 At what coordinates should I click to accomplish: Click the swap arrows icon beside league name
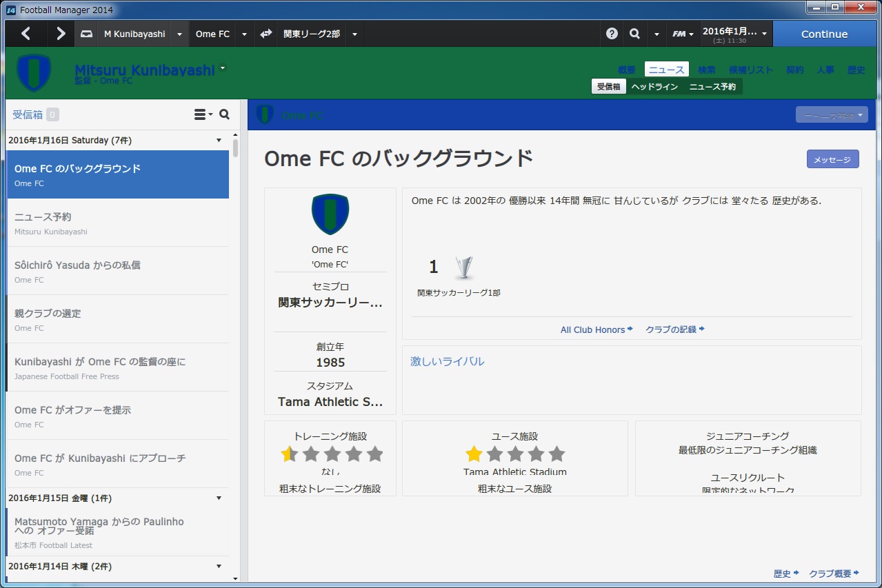point(265,34)
